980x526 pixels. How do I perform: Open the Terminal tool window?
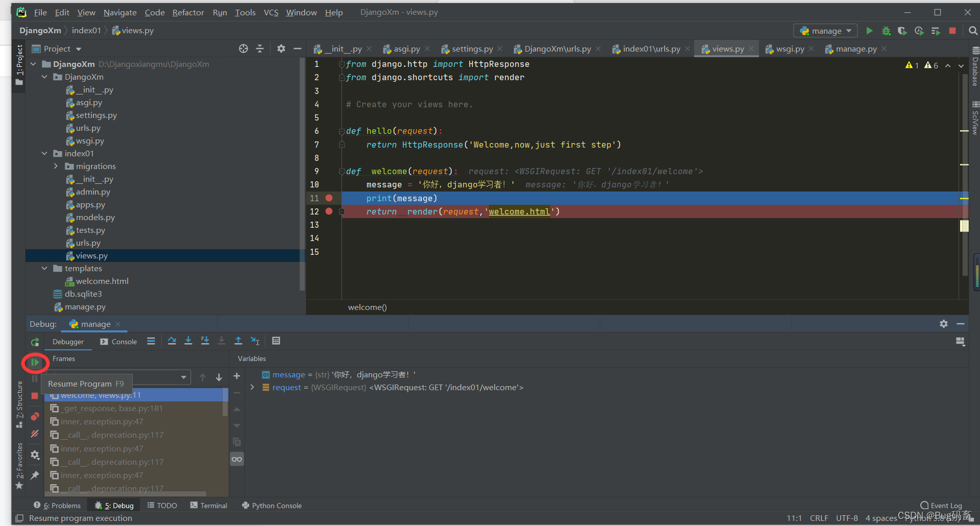tap(209, 506)
